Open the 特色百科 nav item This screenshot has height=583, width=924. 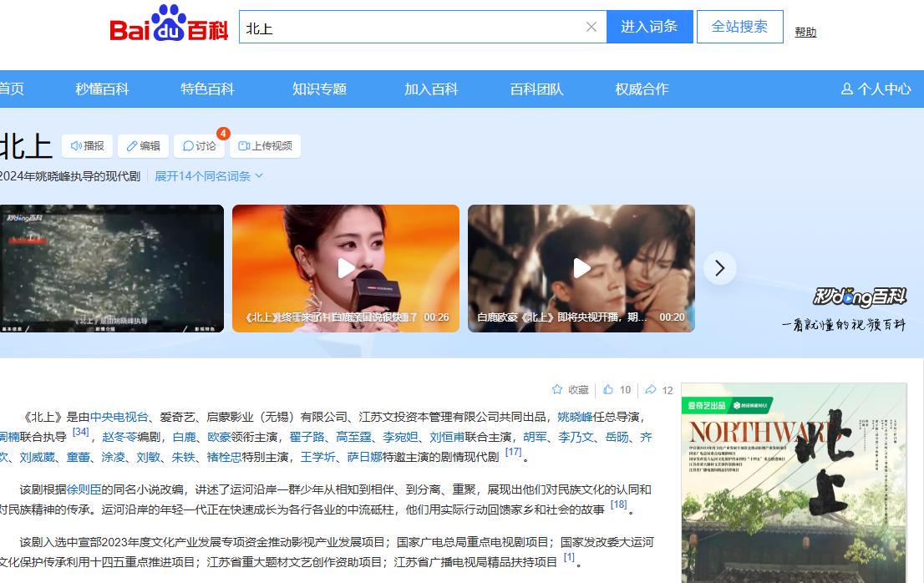tap(207, 89)
